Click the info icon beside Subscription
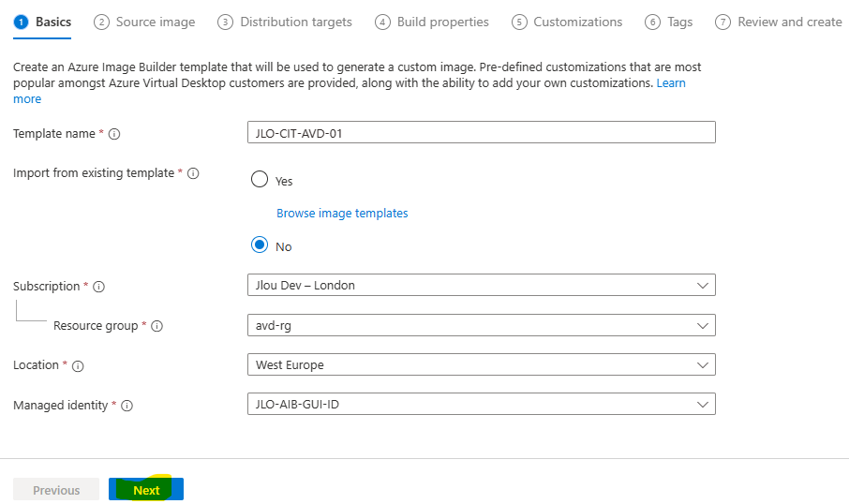 pyautogui.click(x=98, y=287)
